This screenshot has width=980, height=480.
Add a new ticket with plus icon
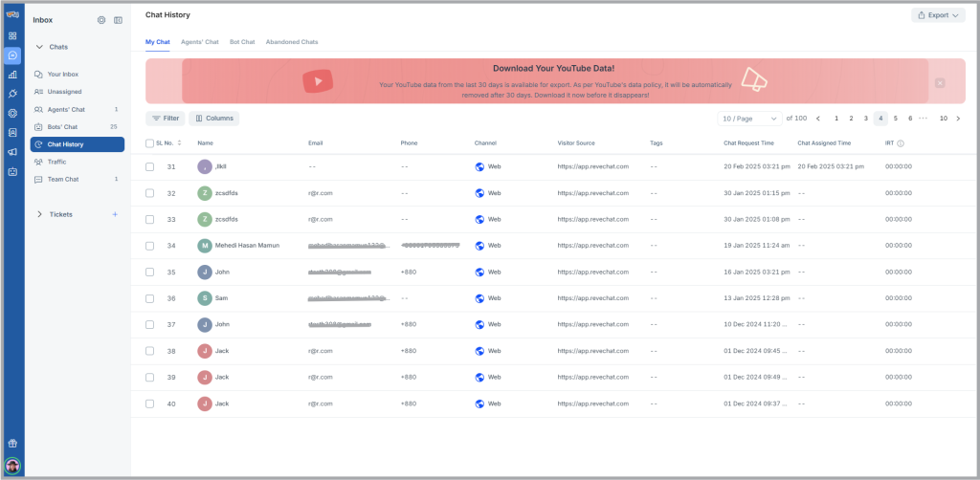click(x=115, y=214)
